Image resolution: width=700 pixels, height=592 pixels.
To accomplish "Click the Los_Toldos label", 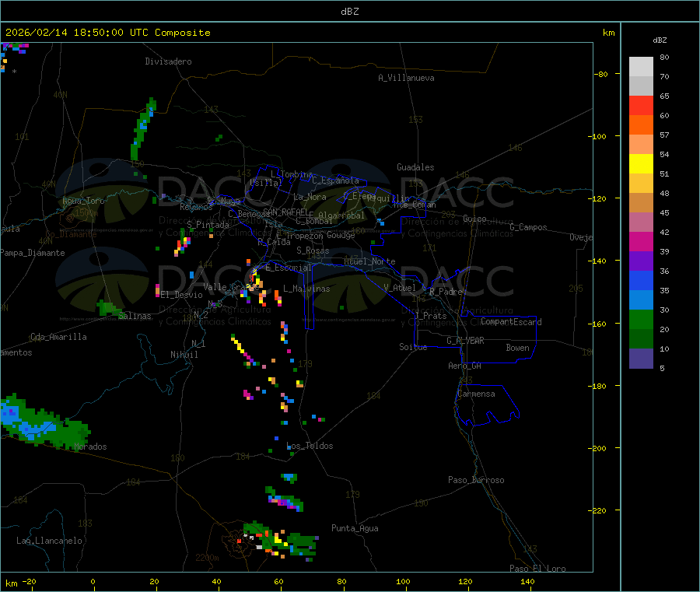I will (x=310, y=446).
